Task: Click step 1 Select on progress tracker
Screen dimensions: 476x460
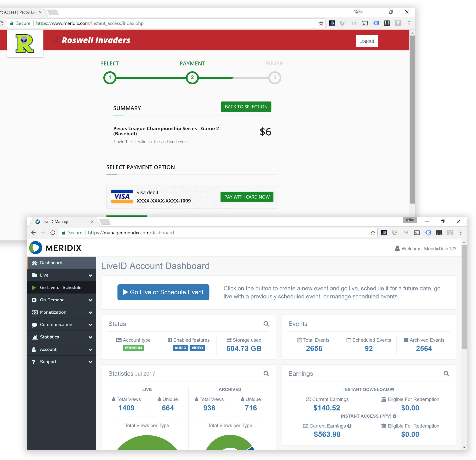Action: (x=110, y=78)
